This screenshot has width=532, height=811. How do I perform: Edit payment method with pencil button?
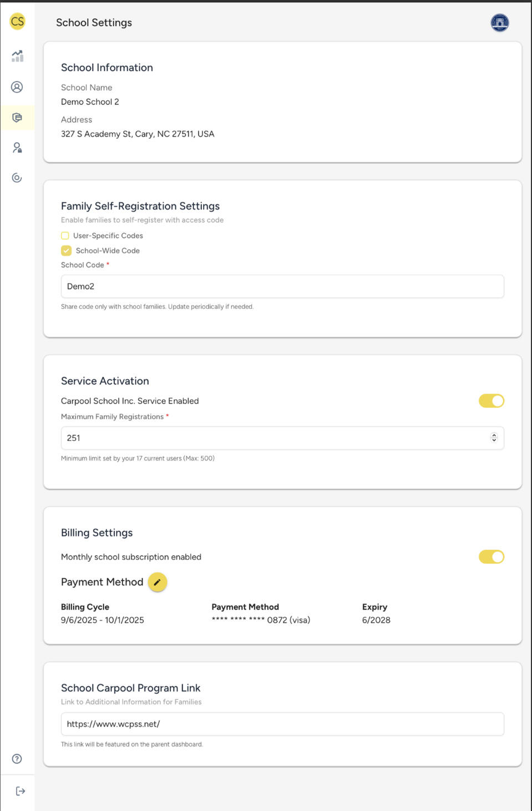pos(158,582)
